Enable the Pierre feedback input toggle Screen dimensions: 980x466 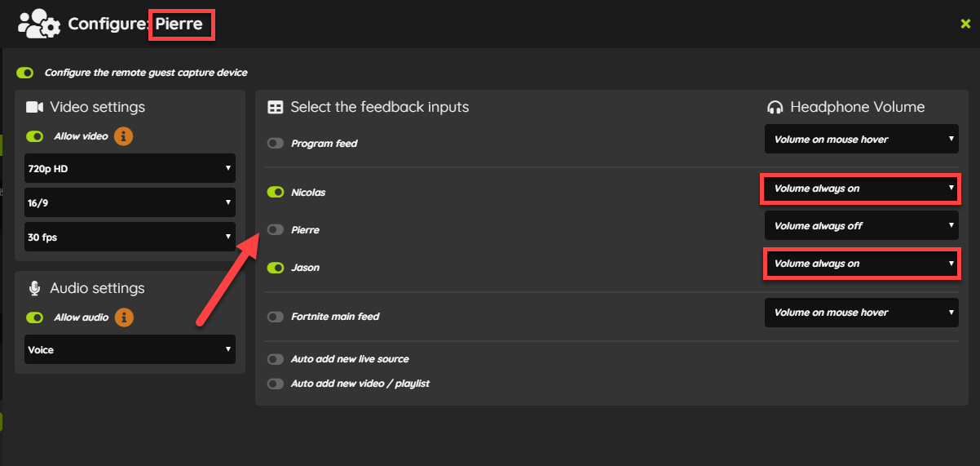[x=276, y=230]
